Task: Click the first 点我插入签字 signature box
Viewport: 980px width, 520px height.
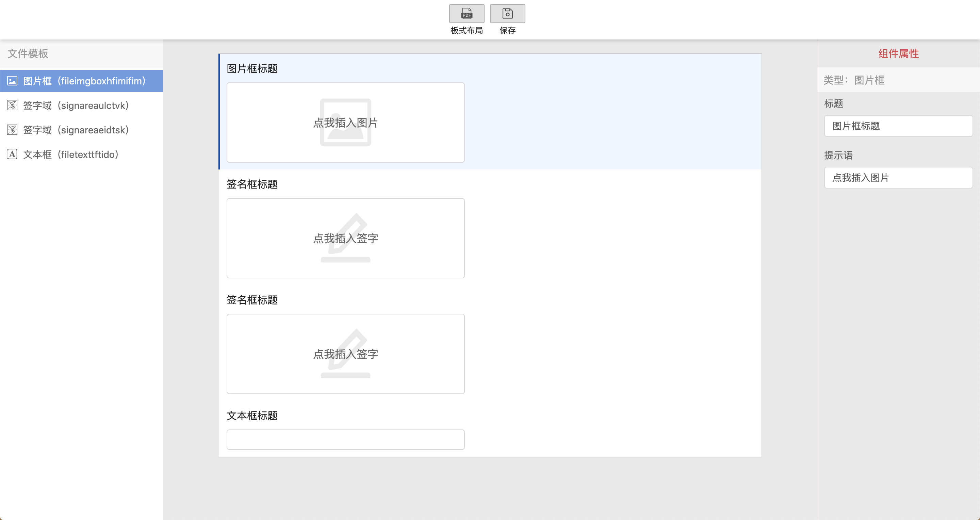Action: coord(345,238)
